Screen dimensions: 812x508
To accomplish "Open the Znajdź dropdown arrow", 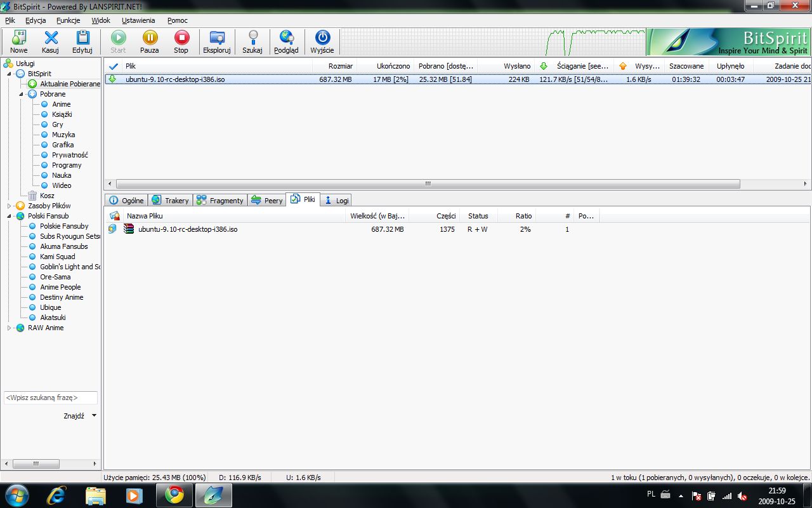I will 94,415.
